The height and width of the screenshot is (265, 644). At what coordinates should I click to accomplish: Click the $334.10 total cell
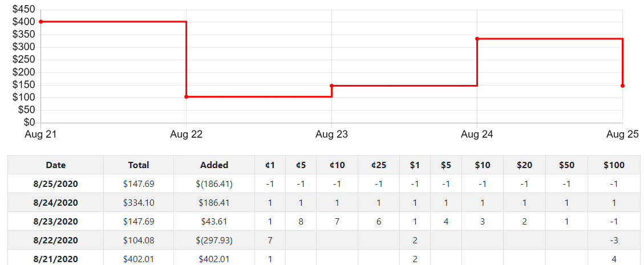139,203
